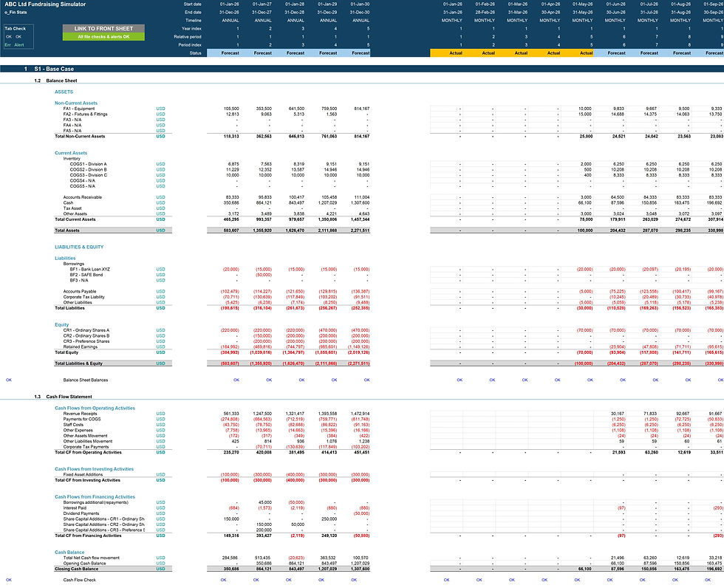The height and width of the screenshot is (588, 724).
Task: Click the Cash Flow Check label
Action: (80, 580)
